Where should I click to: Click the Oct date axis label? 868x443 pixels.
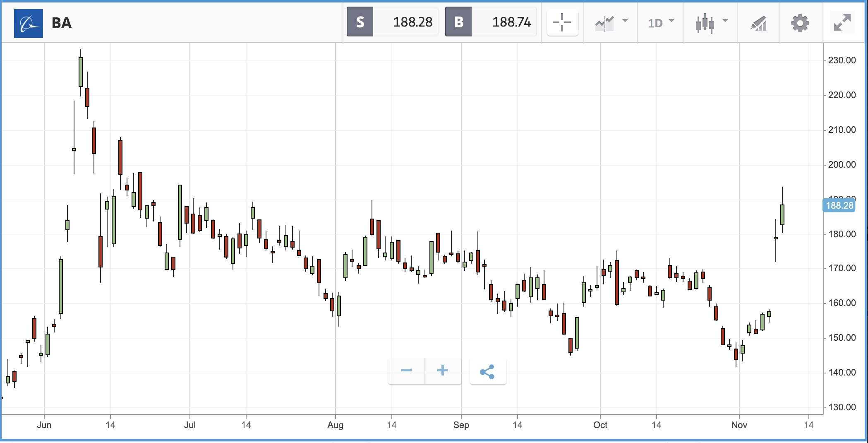(x=600, y=425)
